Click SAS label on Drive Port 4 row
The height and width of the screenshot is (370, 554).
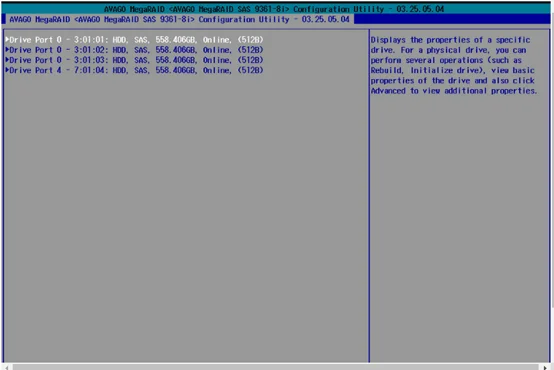point(142,70)
